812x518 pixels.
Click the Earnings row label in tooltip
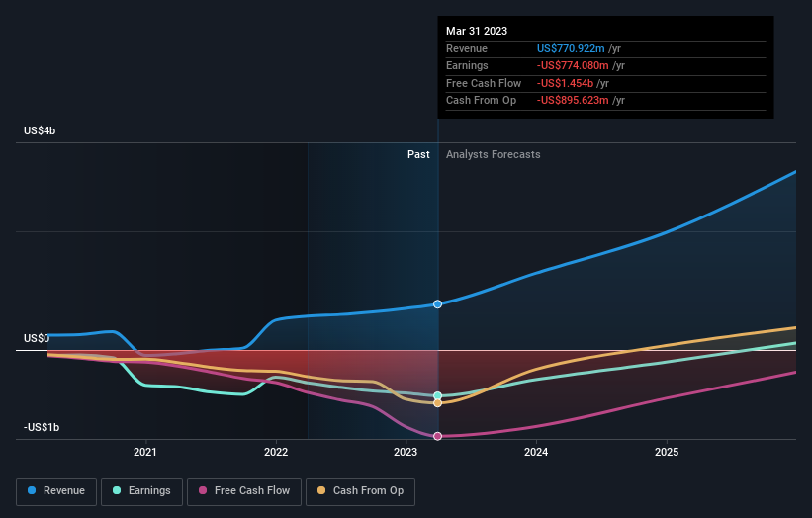tap(467, 65)
